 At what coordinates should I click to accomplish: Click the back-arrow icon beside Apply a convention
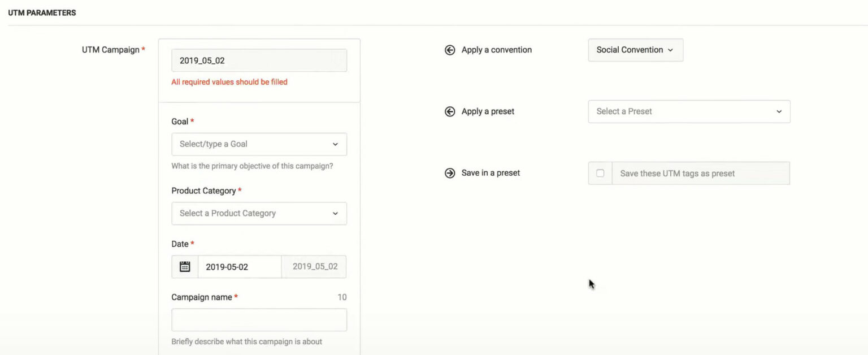pos(450,50)
